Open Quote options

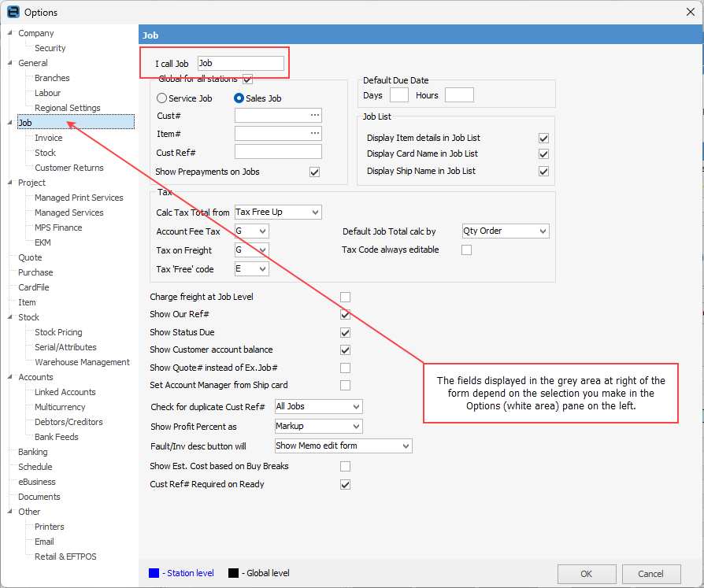pyautogui.click(x=30, y=257)
